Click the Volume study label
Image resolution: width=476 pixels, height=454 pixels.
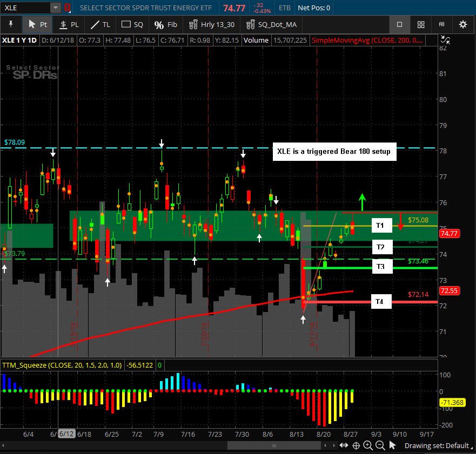256,40
